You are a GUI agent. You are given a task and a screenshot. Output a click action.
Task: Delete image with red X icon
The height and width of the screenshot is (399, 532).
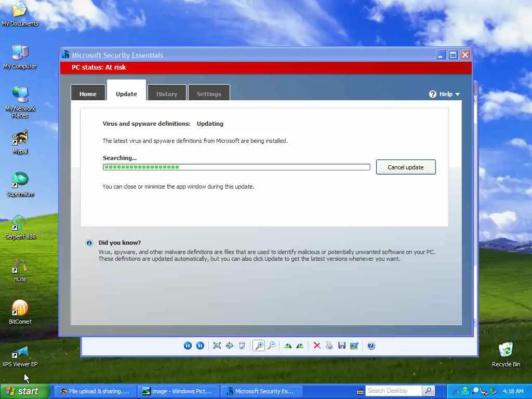click(x=317, y=345)
